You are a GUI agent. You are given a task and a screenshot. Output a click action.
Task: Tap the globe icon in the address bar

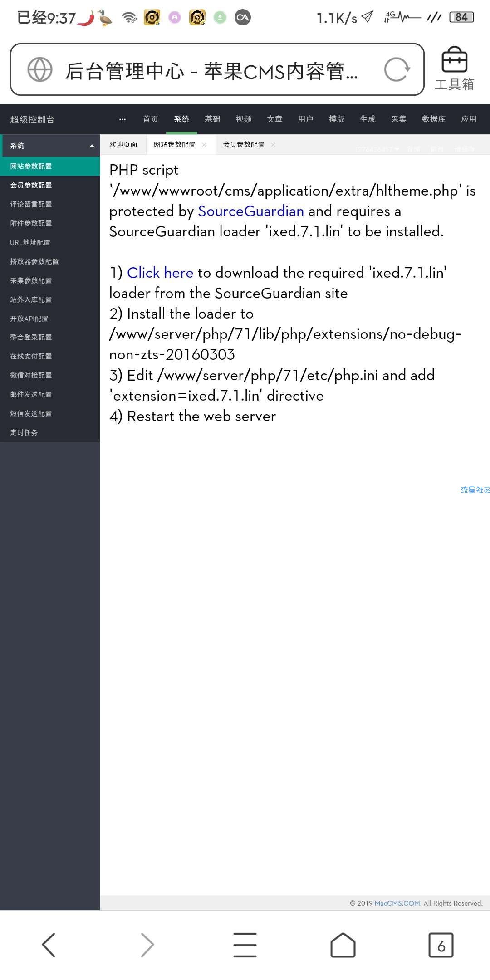tap(40, 69)
